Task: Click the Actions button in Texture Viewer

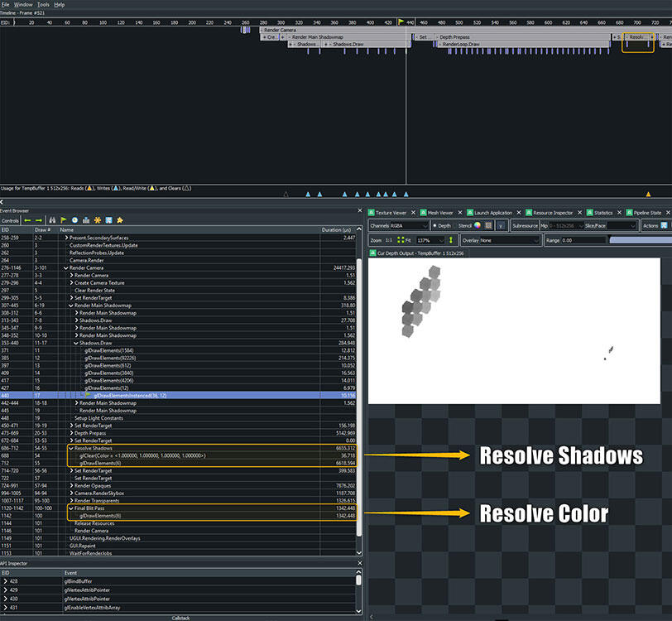Action: click(x=650, y=225)
